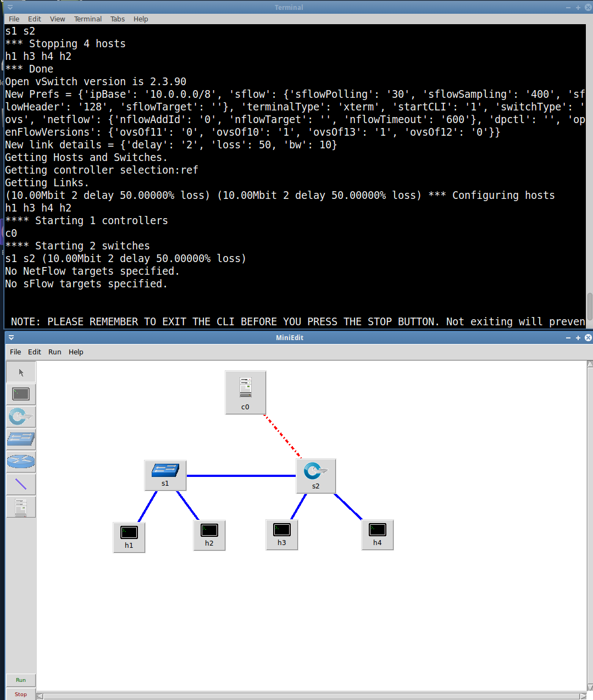This screenshot has width=593, height=700.
Task: Click the Stop button in MiniEdit
Action: tap(21, 694)
